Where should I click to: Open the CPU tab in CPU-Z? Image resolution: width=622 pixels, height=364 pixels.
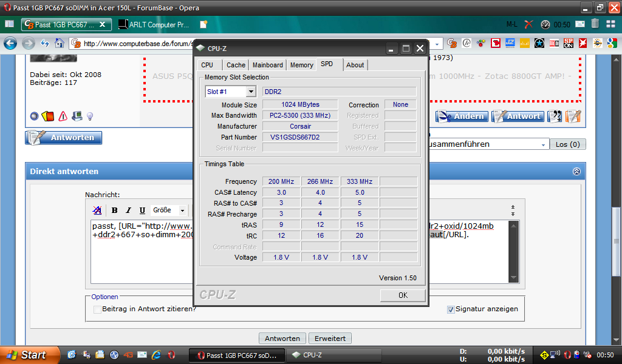(207, 65)
